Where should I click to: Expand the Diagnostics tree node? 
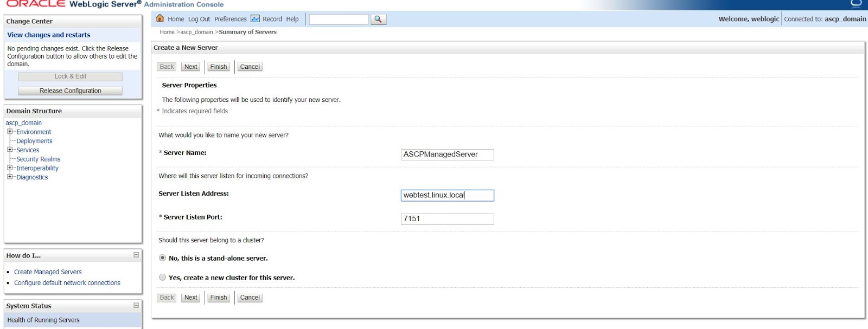point(10,177)
